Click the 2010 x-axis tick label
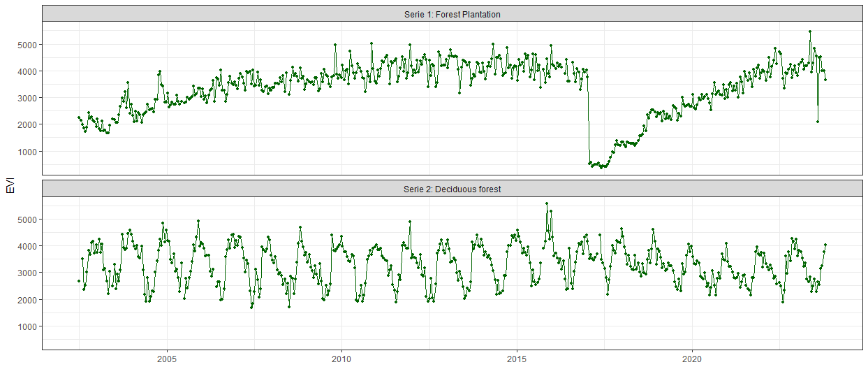The width and height of the screenshot is (868, 381). click(x=341, y=359)
